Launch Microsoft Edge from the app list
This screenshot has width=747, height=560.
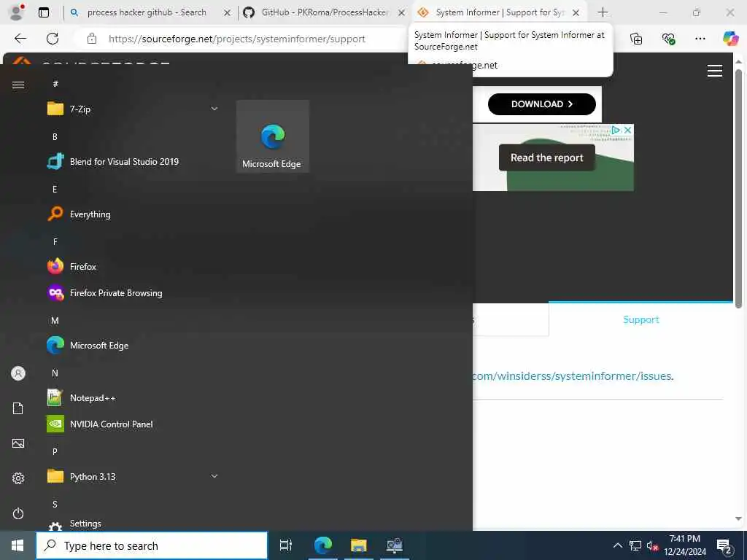coord(133,345)
